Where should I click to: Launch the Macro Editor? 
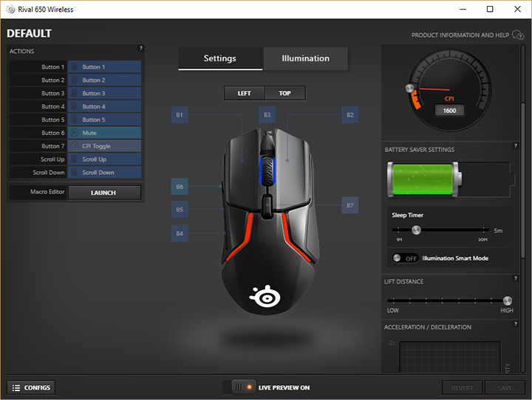point(104,193)
